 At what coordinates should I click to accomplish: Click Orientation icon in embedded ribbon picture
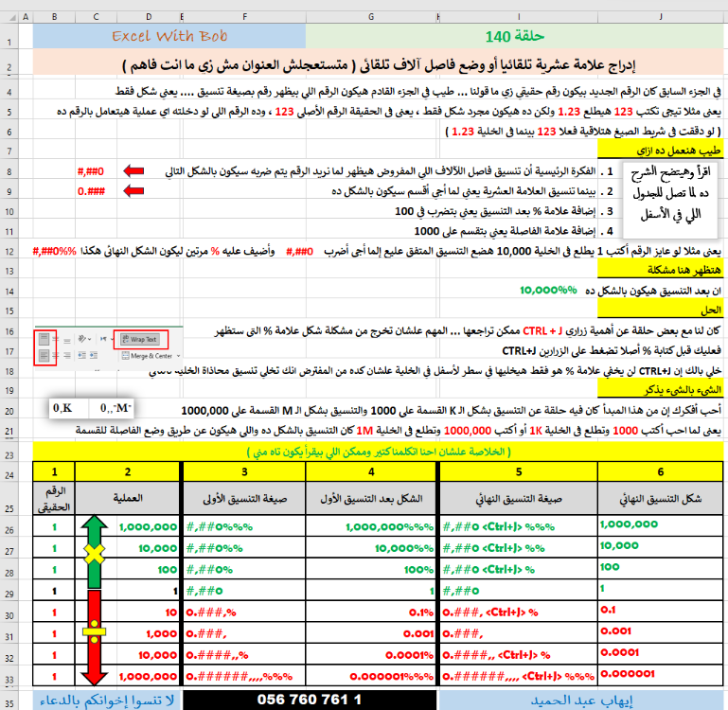tap(81, 339)
